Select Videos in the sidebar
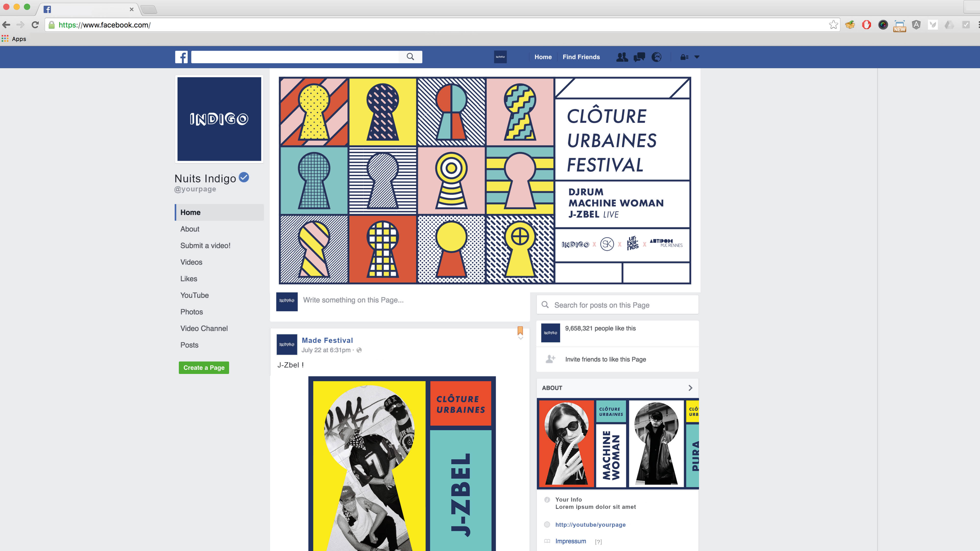Screen dimensions: 980x551 [191, 262]
